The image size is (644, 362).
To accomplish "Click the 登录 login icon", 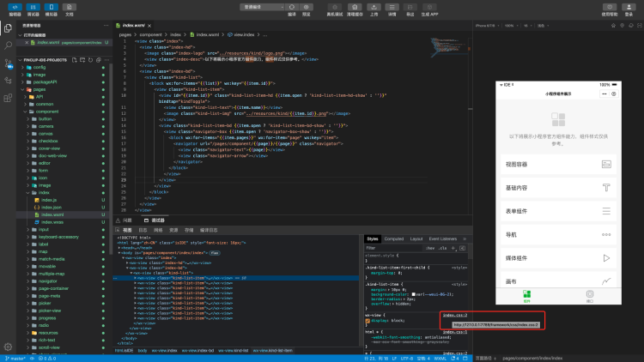I will tap(629, 7).
